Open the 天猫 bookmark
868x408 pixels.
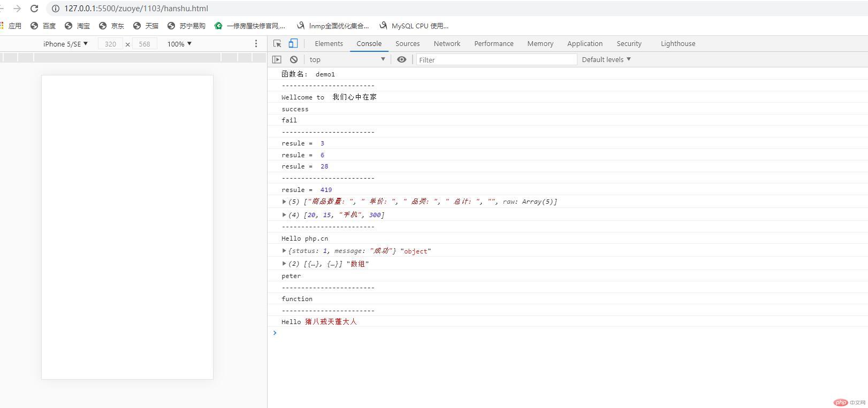[x=146, y=26]
